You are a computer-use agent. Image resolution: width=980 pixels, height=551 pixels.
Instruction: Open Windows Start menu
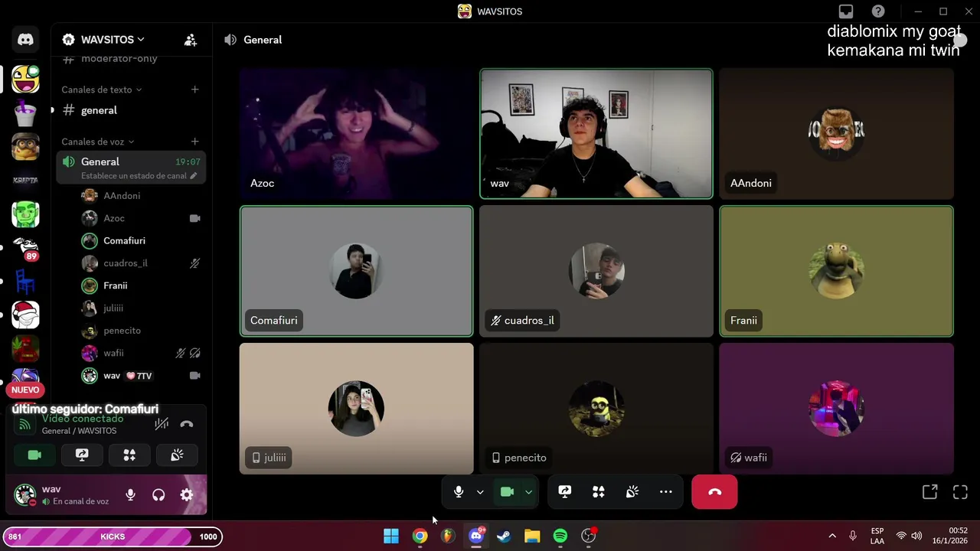point(391,536)
